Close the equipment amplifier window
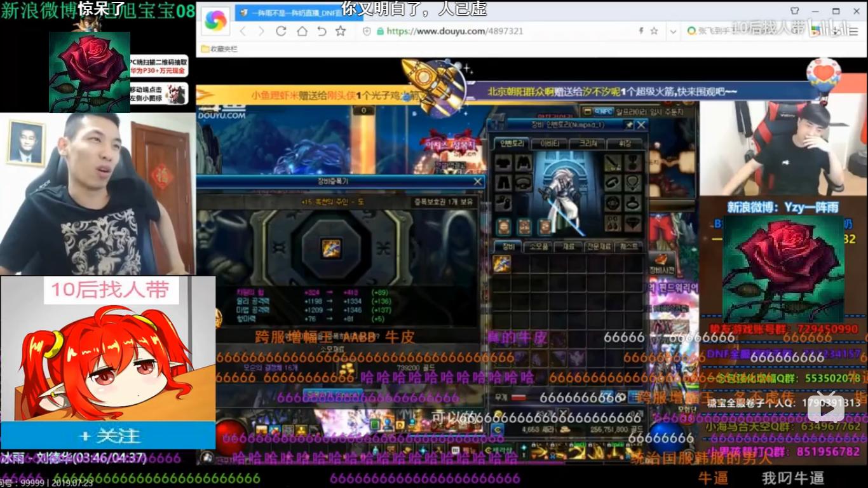Image resolution: width=868 pixels, height=488 pixels. (478, 182)
